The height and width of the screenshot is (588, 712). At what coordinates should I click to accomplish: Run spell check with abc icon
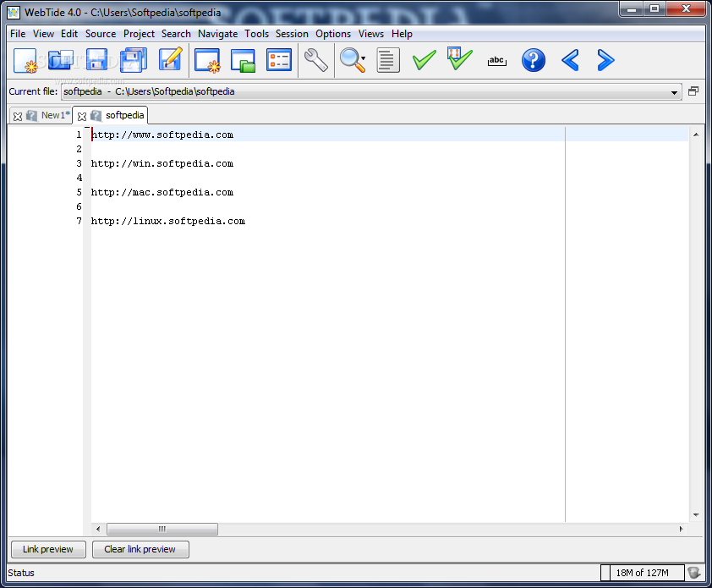pos(496,60)
